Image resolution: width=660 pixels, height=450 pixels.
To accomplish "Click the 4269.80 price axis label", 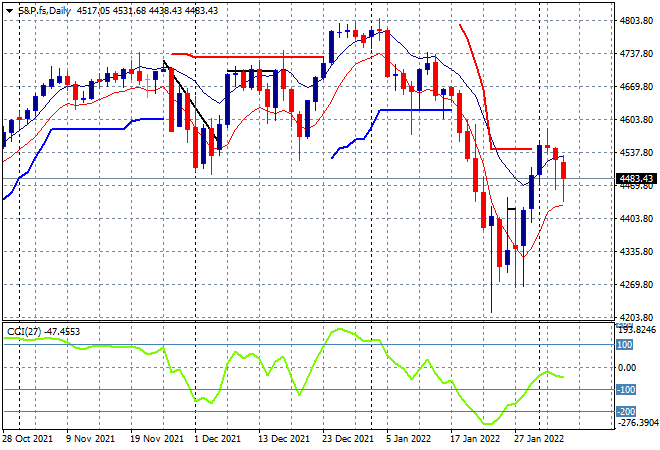I will pyautogui.click(x=636, y=285).
